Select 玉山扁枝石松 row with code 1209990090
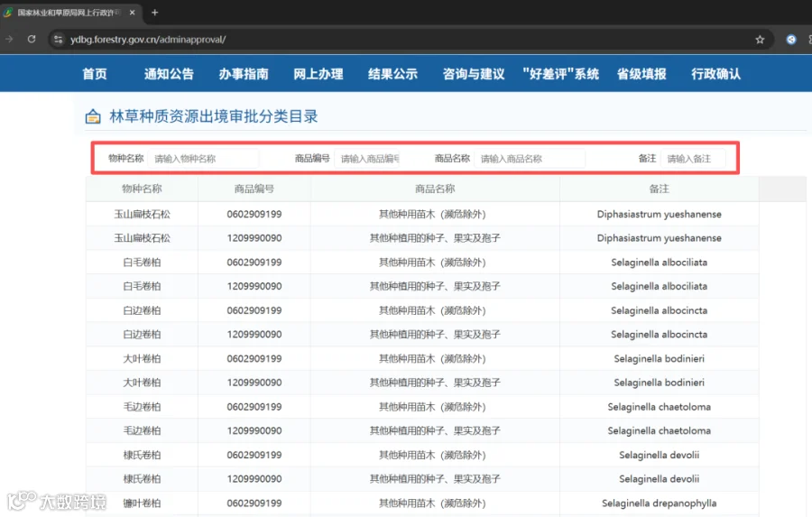The image size is (812, 517). tap(422, 238)
